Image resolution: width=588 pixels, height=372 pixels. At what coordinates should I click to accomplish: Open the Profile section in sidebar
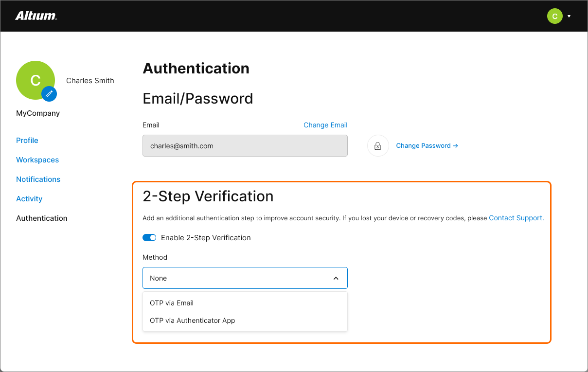click(27, 141)
